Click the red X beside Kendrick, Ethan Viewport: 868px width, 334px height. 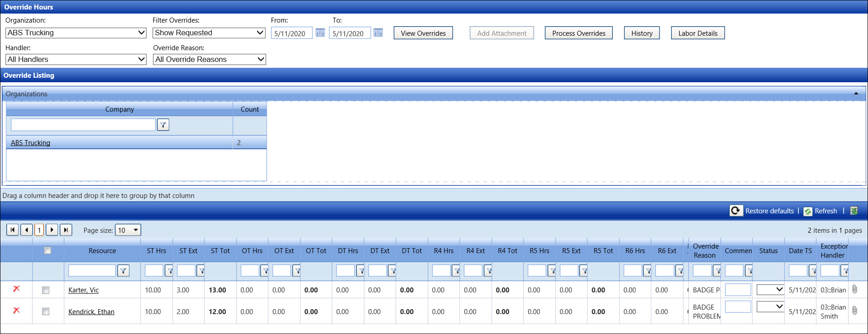coord(17,311)
